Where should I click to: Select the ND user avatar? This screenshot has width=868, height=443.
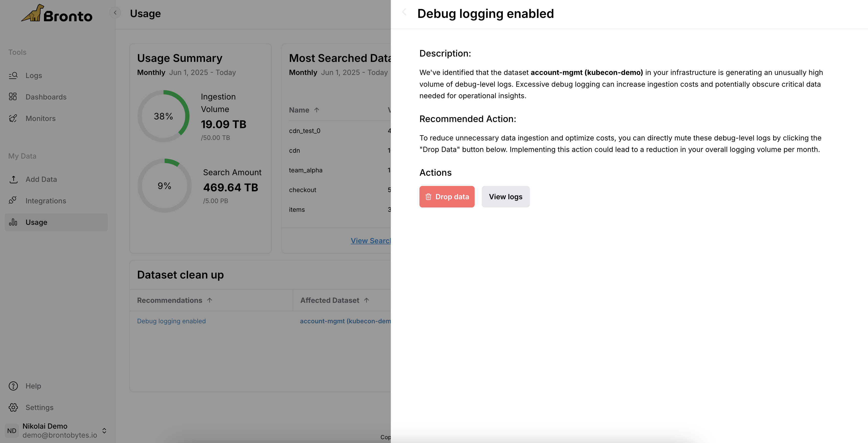coord(12,430)
